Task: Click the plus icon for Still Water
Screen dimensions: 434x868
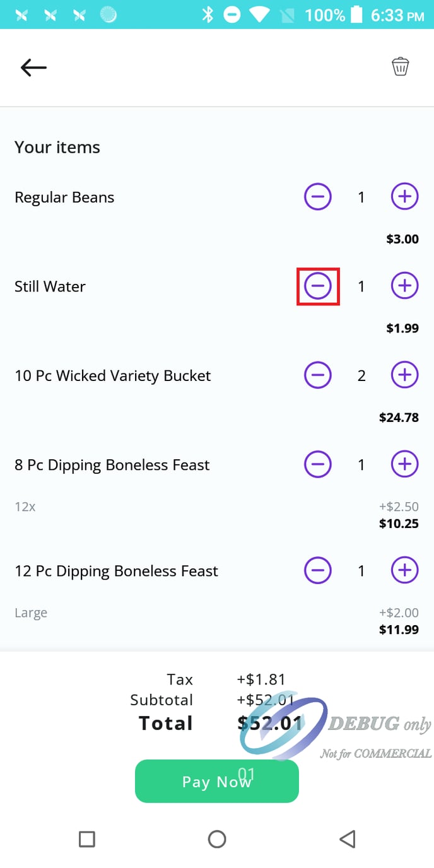Action: pos(404,286)
